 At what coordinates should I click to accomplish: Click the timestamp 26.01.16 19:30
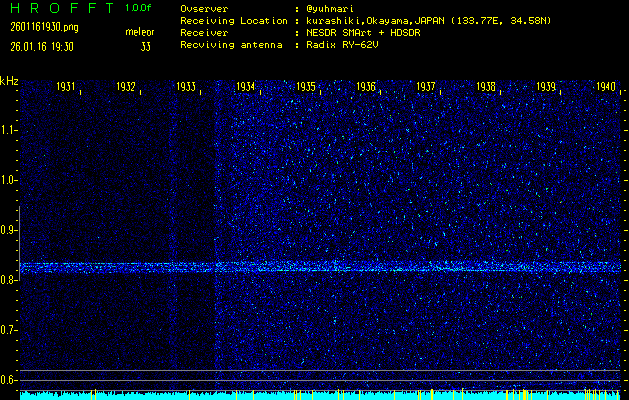(x=42, y=47)
